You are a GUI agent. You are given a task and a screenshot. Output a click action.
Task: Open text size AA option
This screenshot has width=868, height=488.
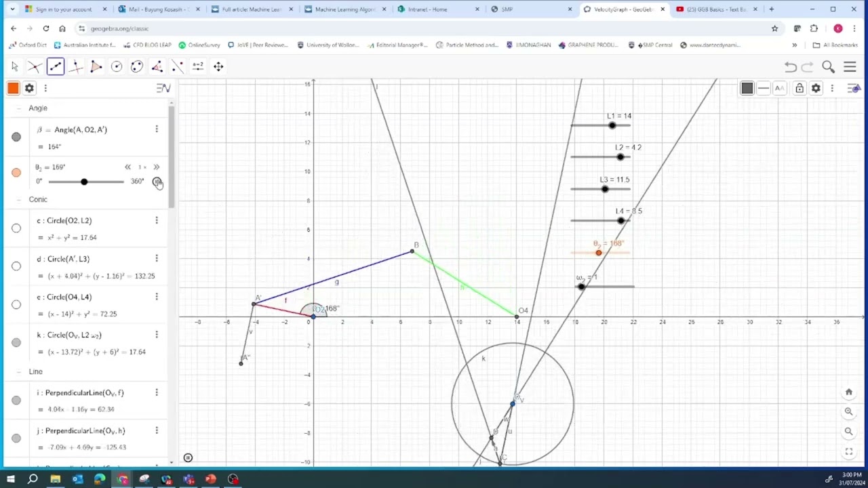tap(780, 88)
